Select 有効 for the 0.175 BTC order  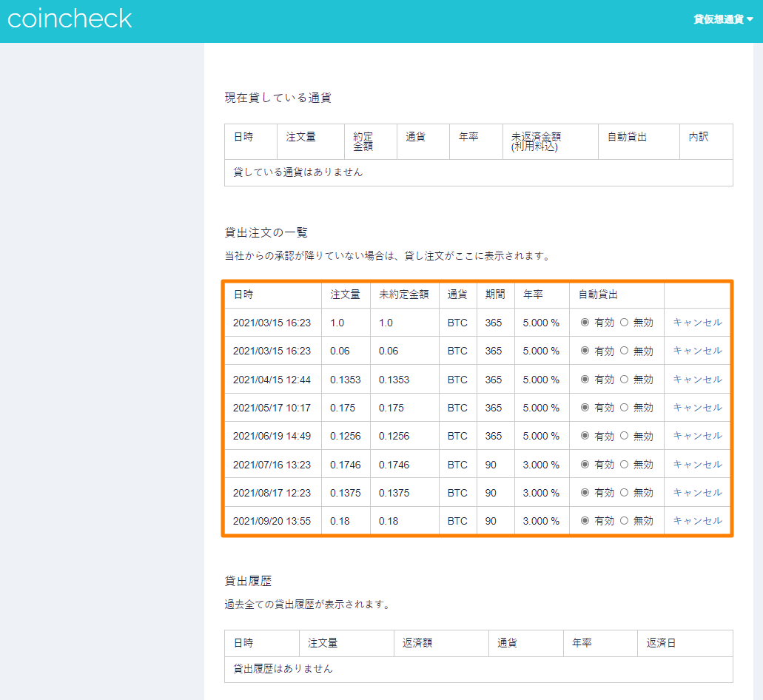585,408
